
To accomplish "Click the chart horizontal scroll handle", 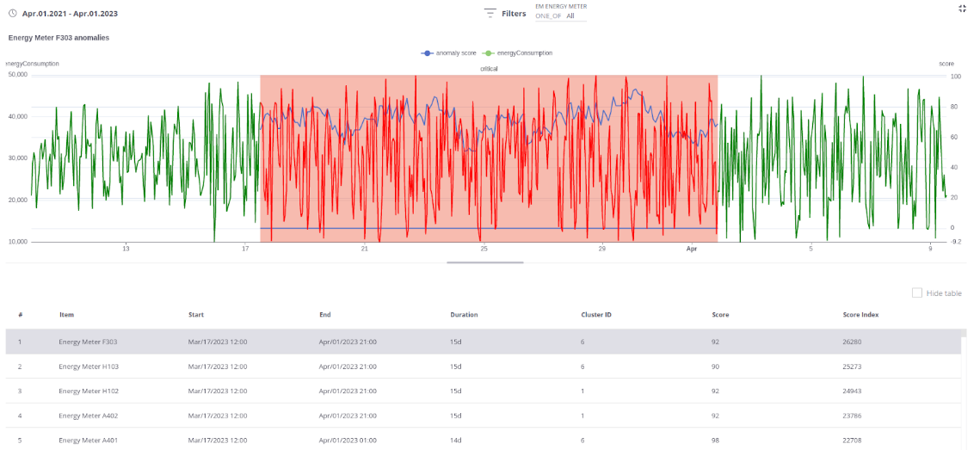I will pos(485,262).
